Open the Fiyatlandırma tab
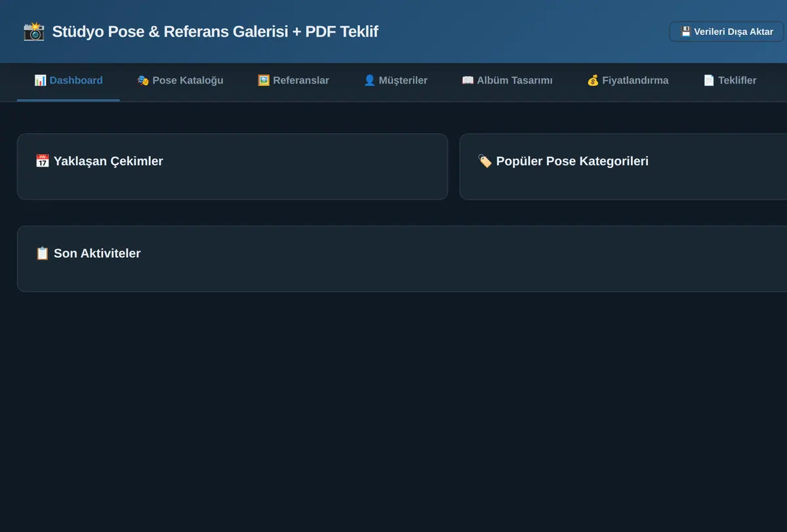 click(628, 81)
